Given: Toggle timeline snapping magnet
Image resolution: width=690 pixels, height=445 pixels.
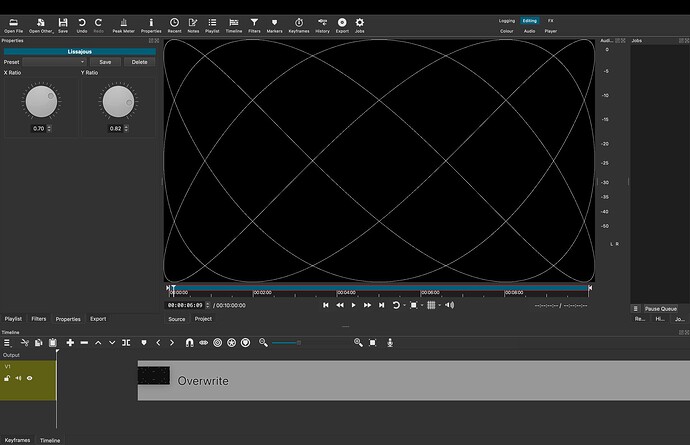Looking at the screenshot, I should [x=189, y=342].
